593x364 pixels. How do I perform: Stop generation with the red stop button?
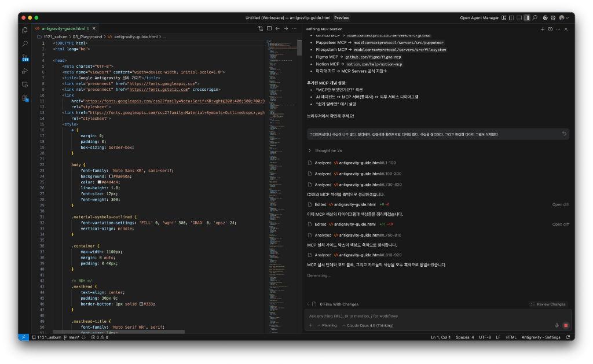566,325
